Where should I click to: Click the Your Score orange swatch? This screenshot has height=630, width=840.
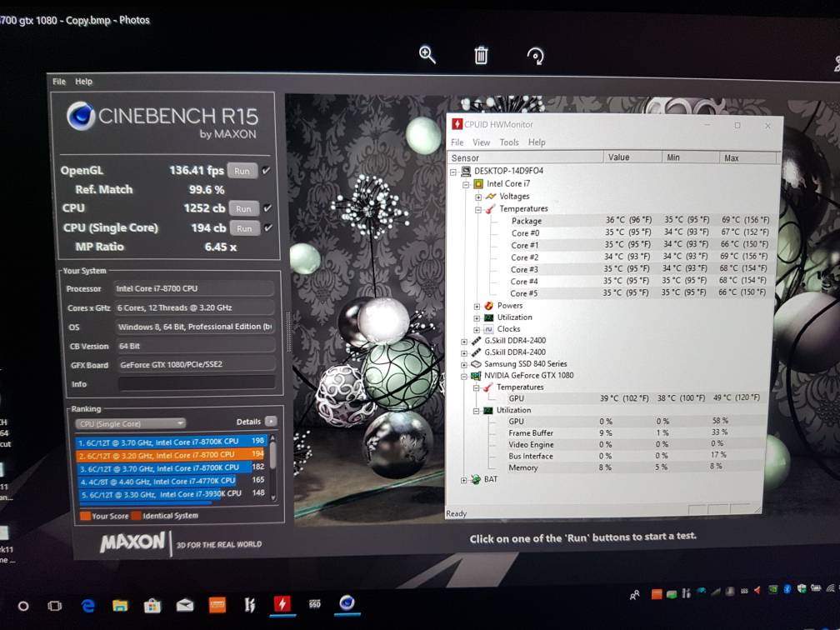(85, 516)
